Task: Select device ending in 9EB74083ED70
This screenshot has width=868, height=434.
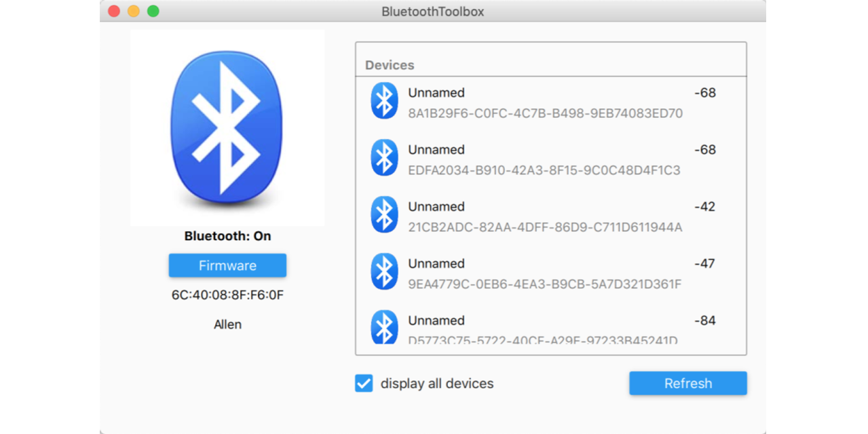Action: click(545, 113)
